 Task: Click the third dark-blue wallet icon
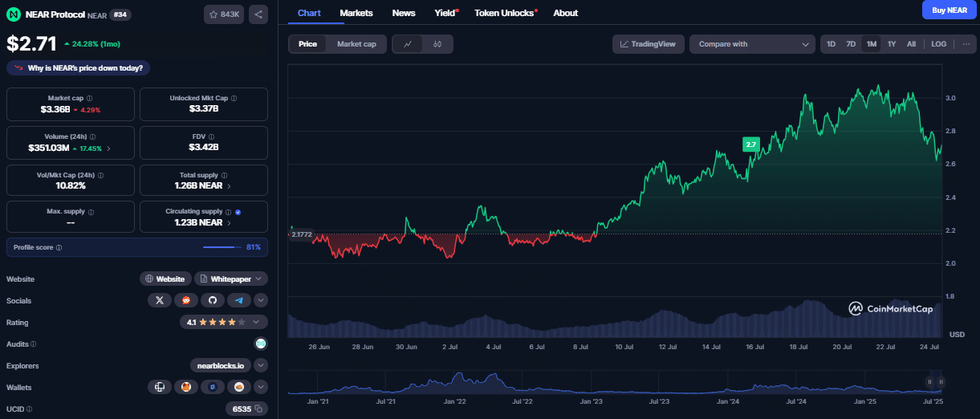pos(213,387)
